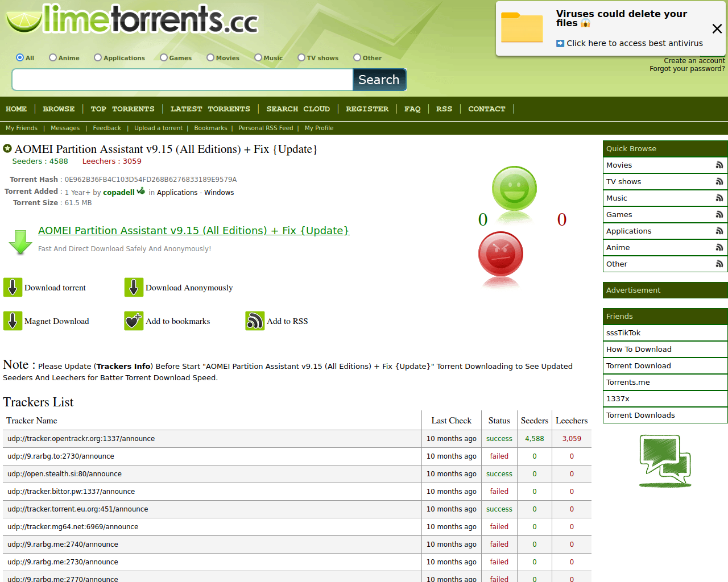The width and height of the screenshot is (728, 582).
Task: Open the Personal RSS Feed link
Action: point(266,128)
